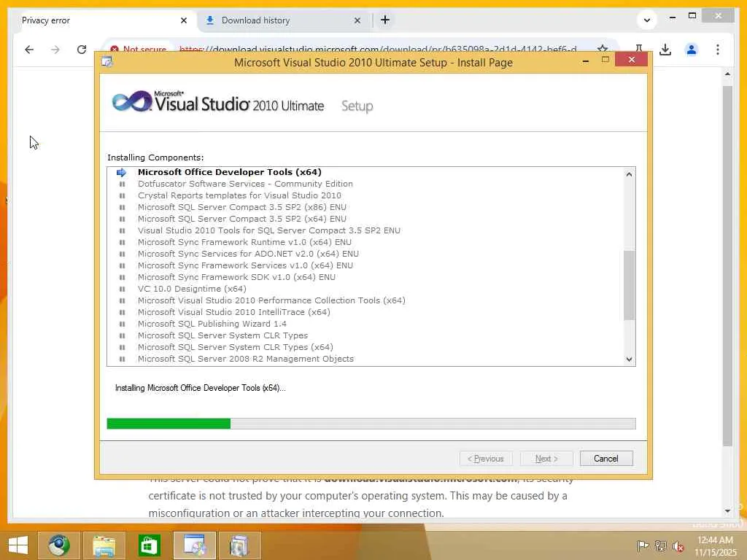Click pending icon beside Crystal Reports templates

coord(122,195)
